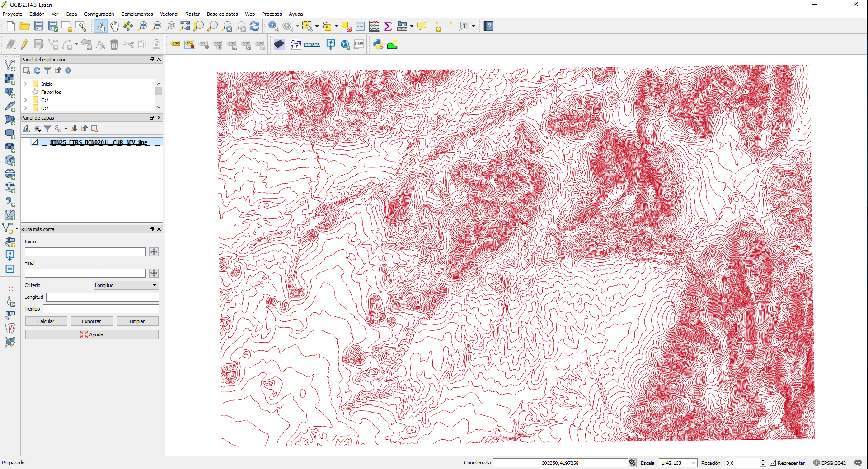This screenshot has height=469, width=868.
Task: Hide the BTN25_ETRS_BCN0201L_CUR_NIV_line layer
Action: (35, 142)
